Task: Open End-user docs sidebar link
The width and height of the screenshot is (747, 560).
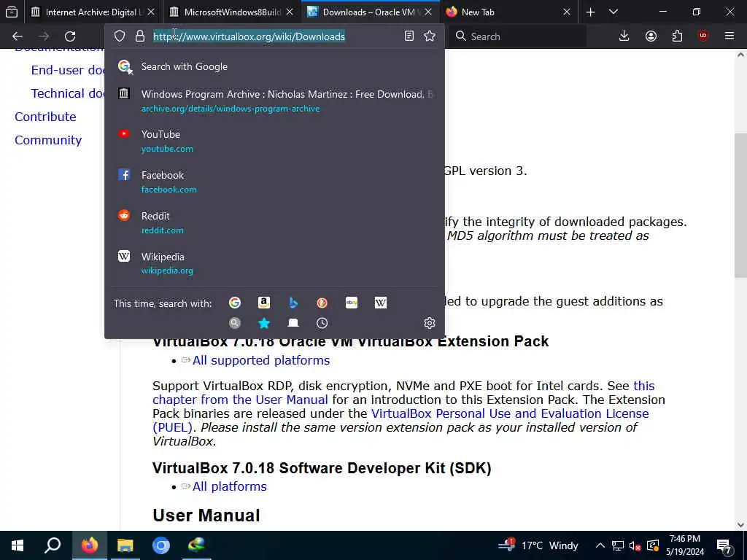Action: point(68,70)
